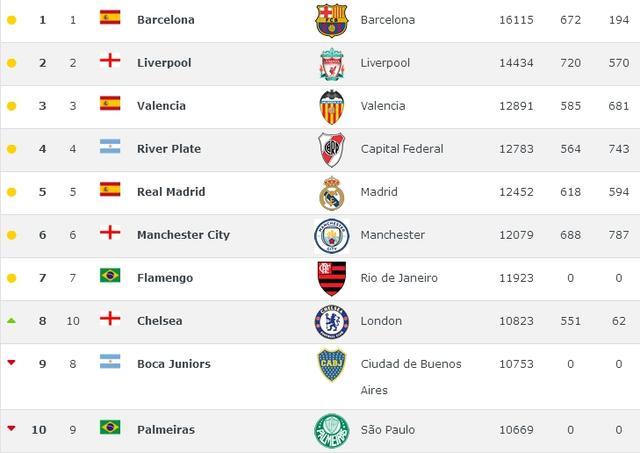This screenshot has height=453, width=640.
Task: Click the Argentina flag beside River Plate
Action: point(110,146)
